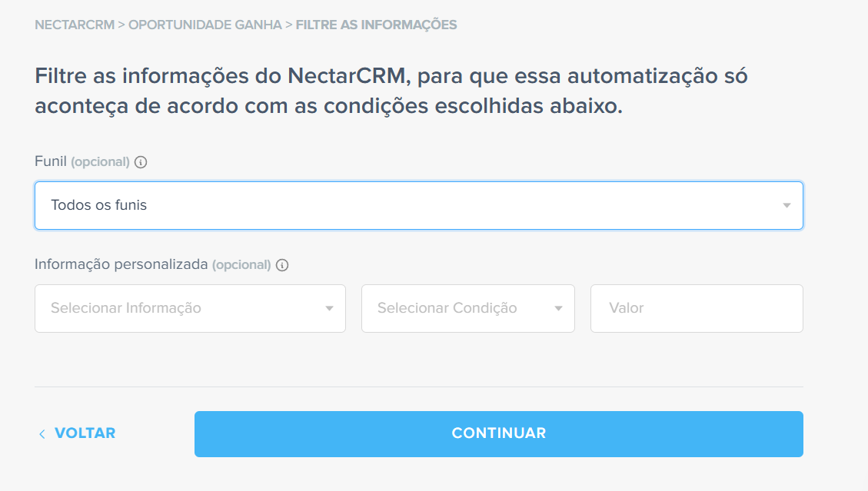The height and width of the screenshot is (491, 868).
Task: Click the Funil (opcional) label
Action: [x=82, y=161]
